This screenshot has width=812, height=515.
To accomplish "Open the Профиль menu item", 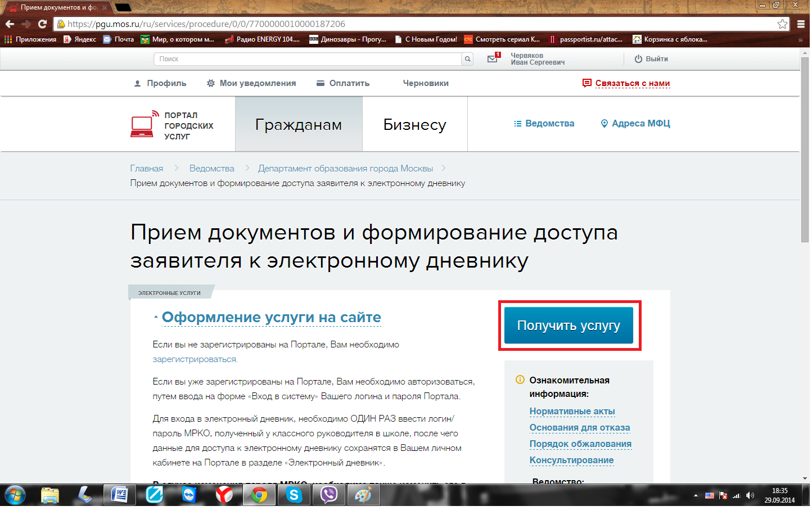I will pos(161,83).
